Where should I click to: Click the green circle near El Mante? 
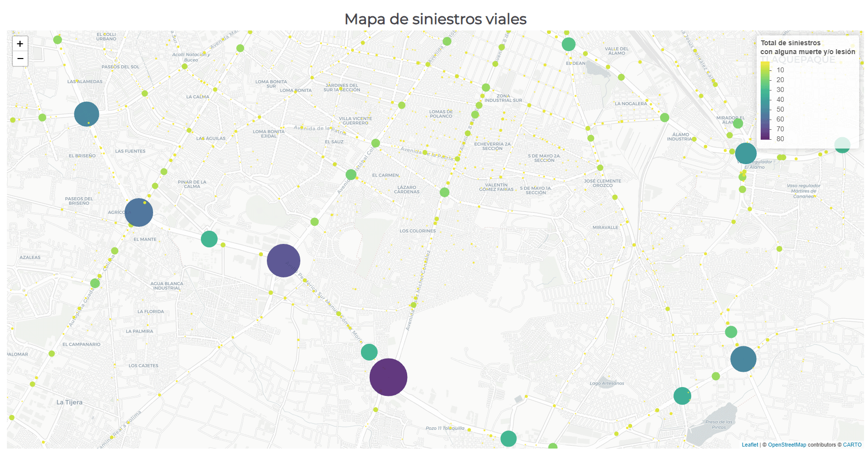(x=209, y=239)
